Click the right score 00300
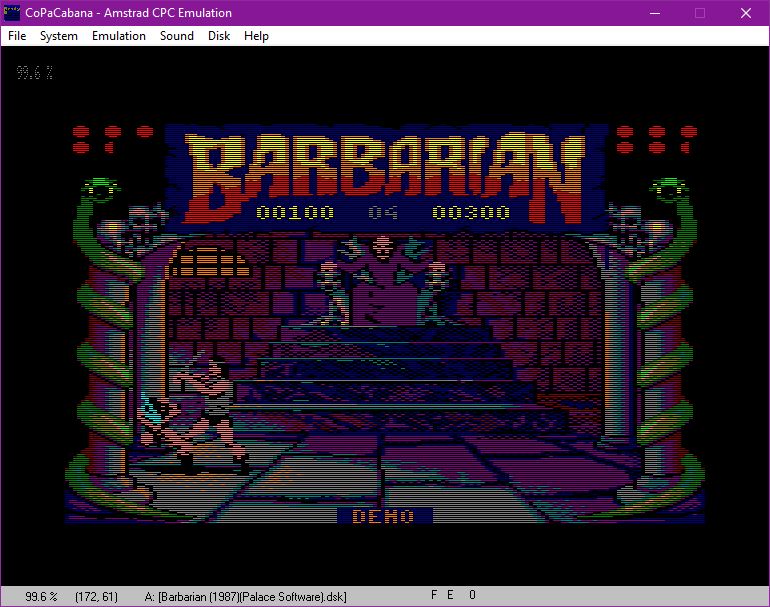Viewport: 770px width, 607px height. pos(471,212)
